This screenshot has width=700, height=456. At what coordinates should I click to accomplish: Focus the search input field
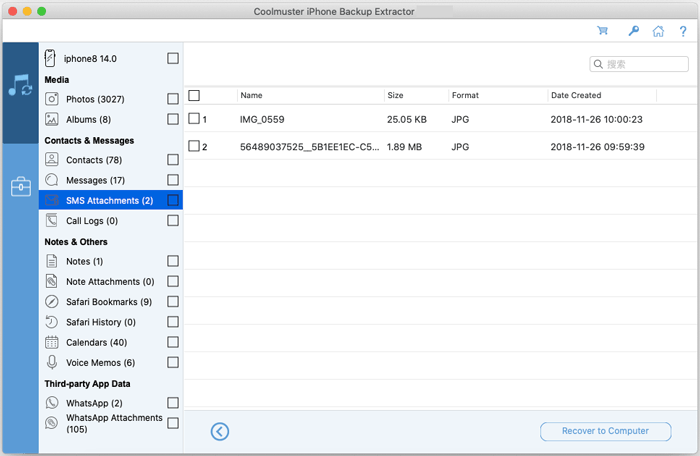[639, 64]
